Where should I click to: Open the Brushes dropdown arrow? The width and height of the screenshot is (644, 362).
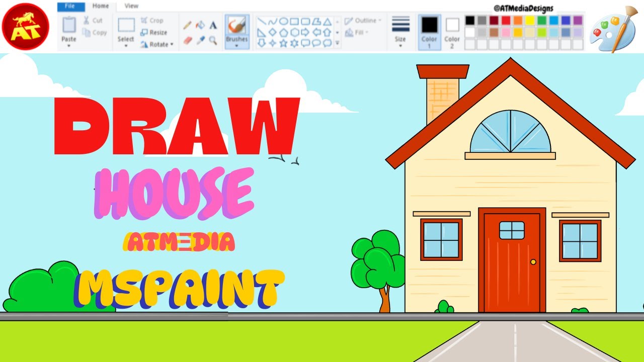point(237,46)
